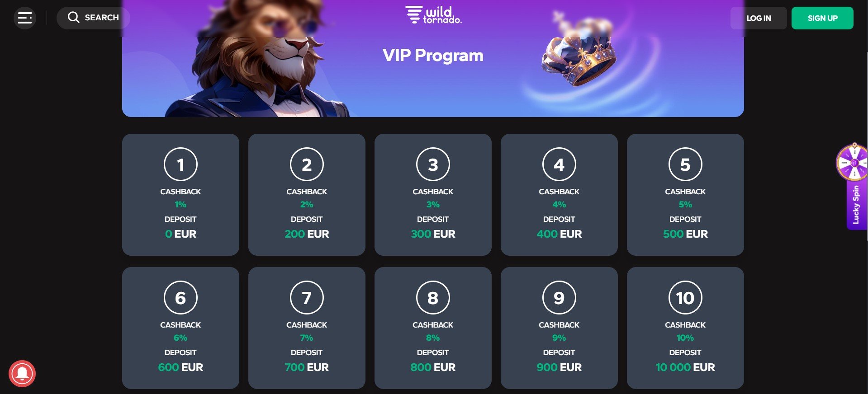Open the Lucky Spin wheel icon
This screenshot has width=868, height=394.
tap(852, 162)
